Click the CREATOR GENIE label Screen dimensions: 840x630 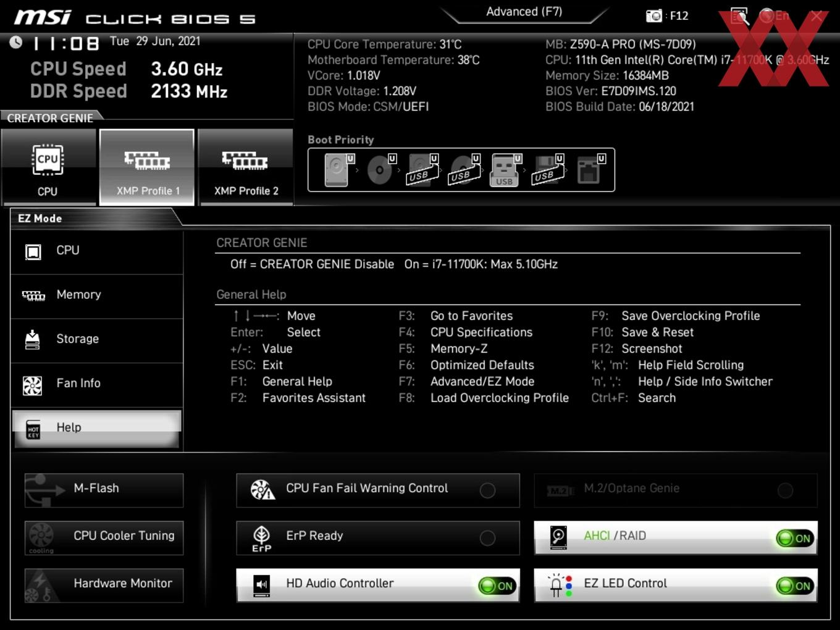click(x=51, y=118)
